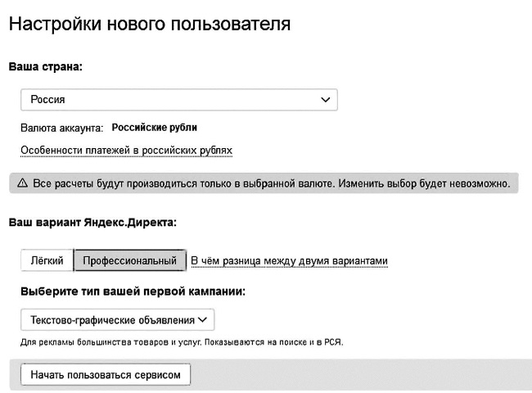
Task: Click the Выберите тип вашей первой кампании label
Action: point(133,291)
